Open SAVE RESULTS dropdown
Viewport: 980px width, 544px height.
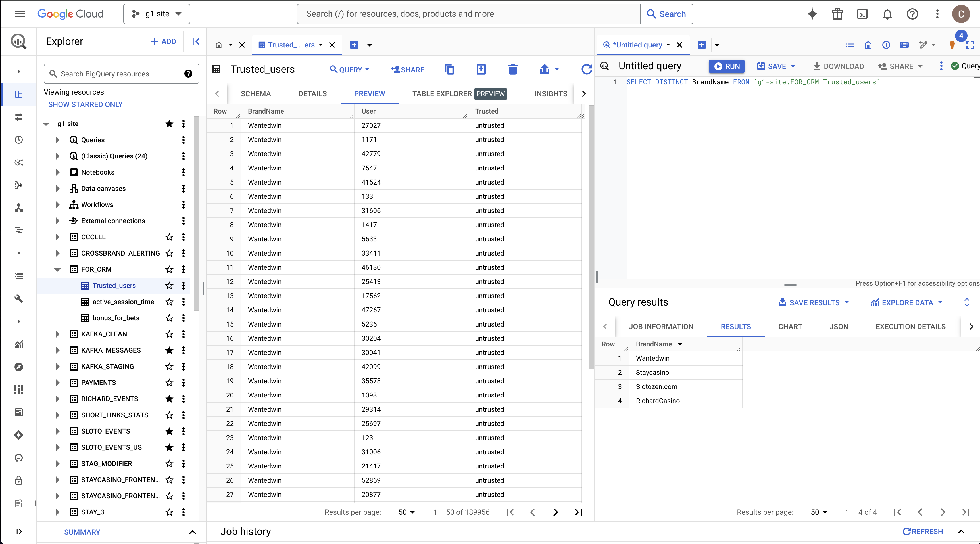point(814,303)
